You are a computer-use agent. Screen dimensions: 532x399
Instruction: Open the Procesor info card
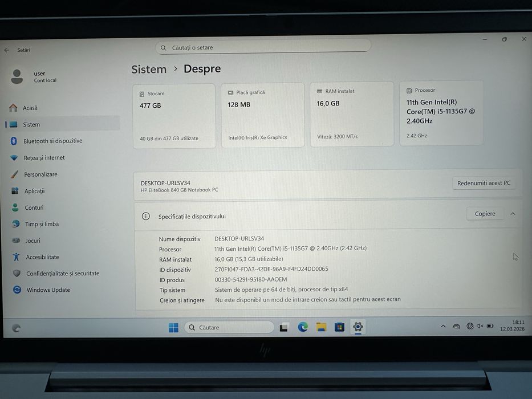click(441, 113)
